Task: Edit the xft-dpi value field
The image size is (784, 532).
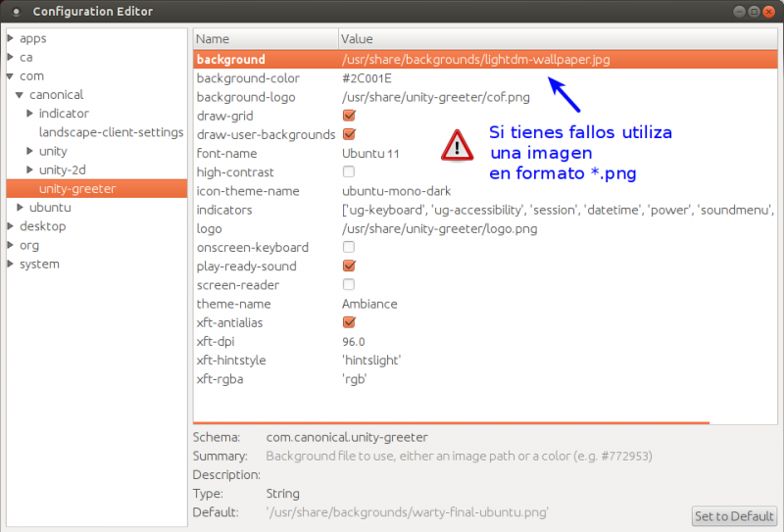Action: tap(354, 342)
